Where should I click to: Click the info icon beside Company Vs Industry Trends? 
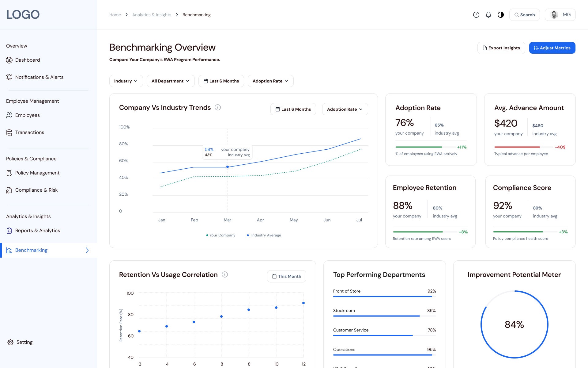218,107
